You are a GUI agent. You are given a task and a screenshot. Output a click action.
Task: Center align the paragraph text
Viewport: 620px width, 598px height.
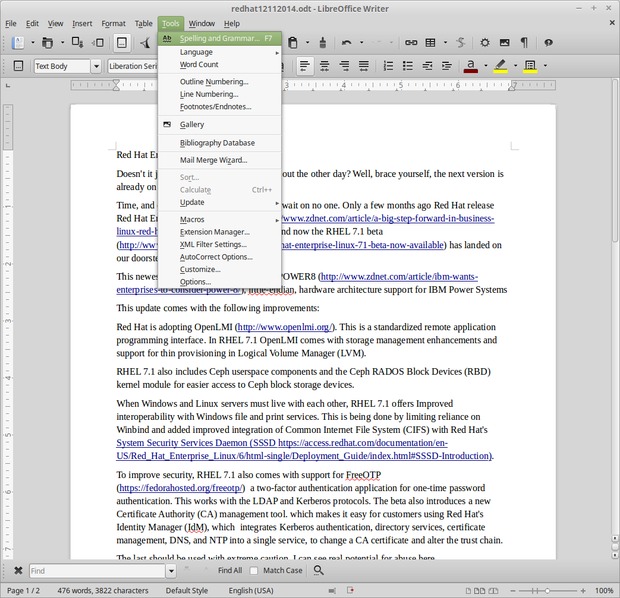324,66
